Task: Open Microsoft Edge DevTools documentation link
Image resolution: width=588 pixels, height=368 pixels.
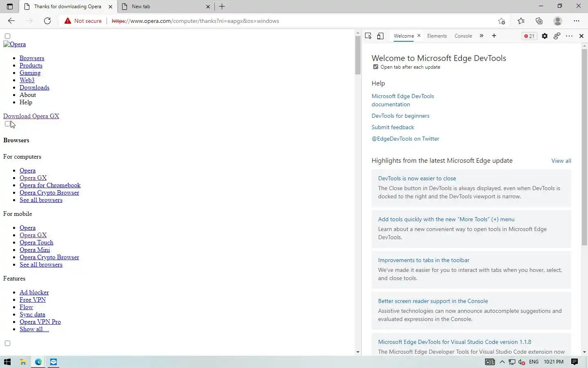Action: [403, 100]
